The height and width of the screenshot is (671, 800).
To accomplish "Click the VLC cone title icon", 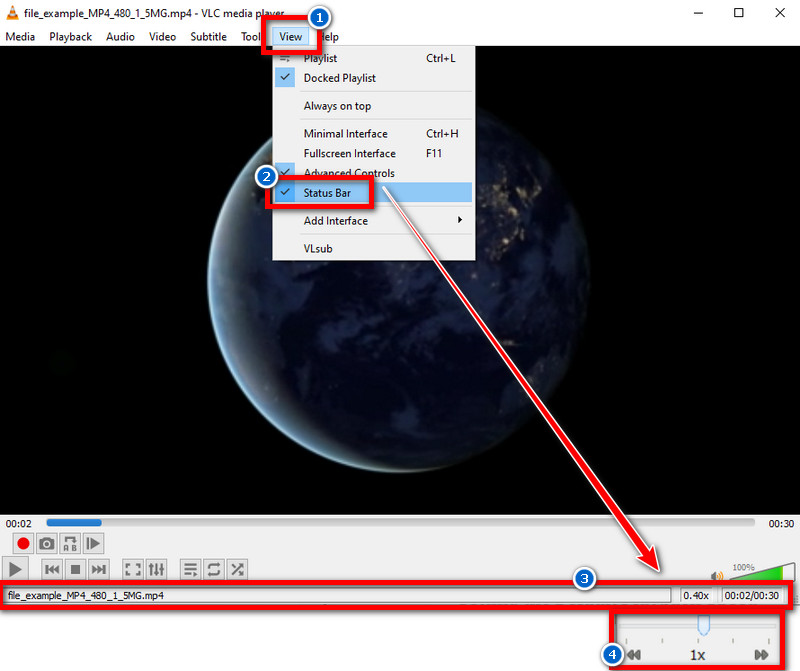I will [x=12, y=13].
